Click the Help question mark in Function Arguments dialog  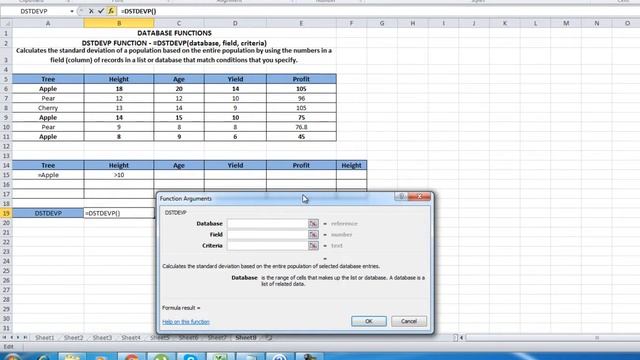(x=401, y=197)
